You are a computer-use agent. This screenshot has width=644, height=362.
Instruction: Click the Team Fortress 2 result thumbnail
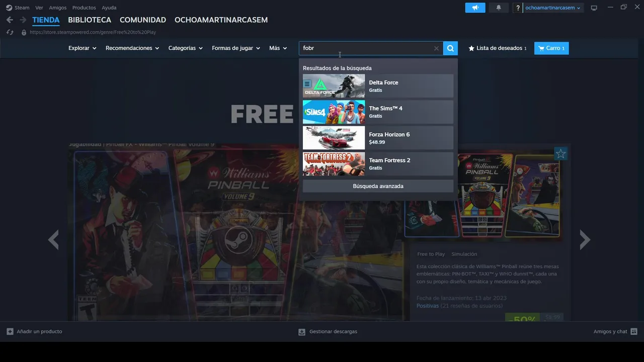(x=334, y=164)
